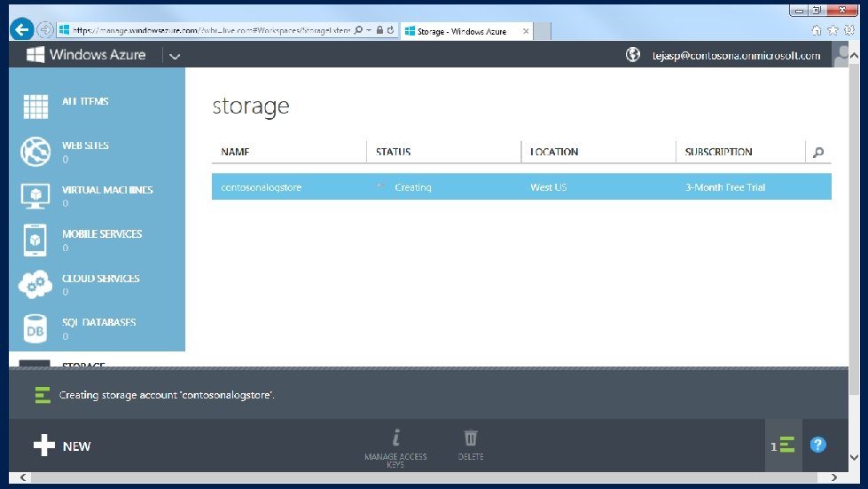Open the tejasp account email menu
Viewport: 868px width, 489px height.
[736, 55]
